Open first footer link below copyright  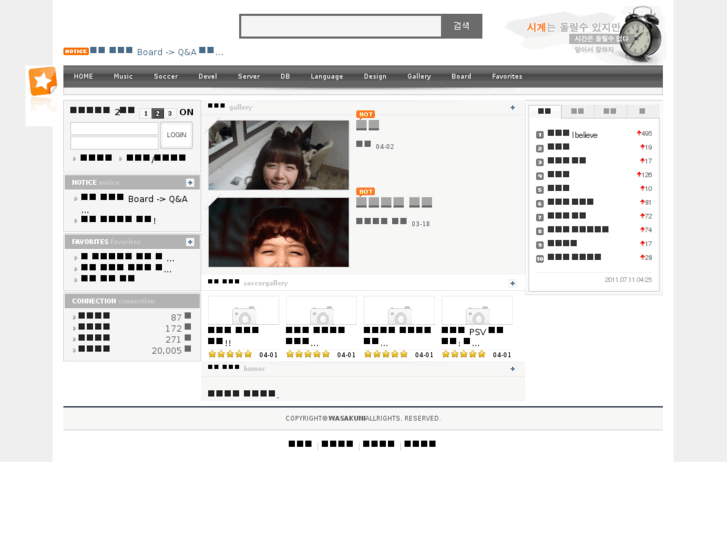(300, 444)
